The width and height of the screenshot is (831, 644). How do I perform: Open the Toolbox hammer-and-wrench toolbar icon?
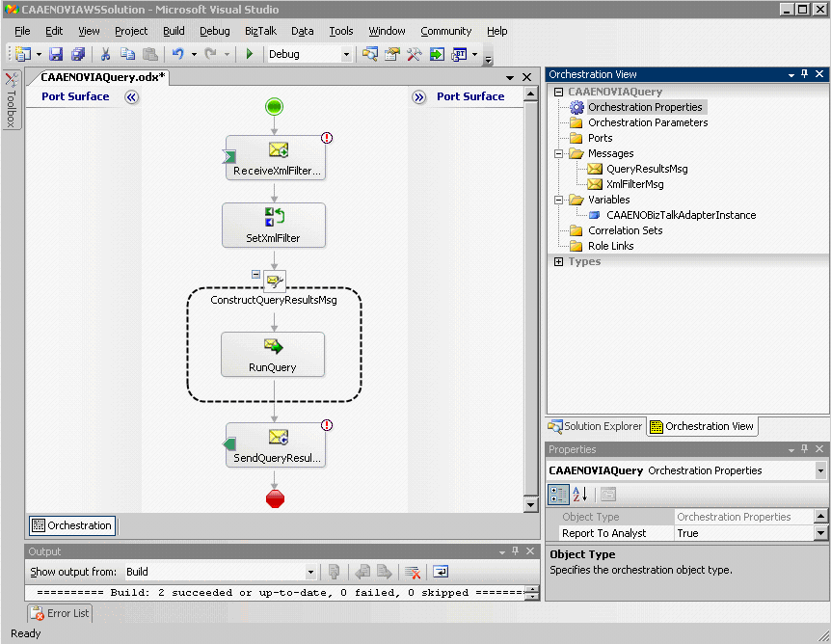[x=414, y=54]
